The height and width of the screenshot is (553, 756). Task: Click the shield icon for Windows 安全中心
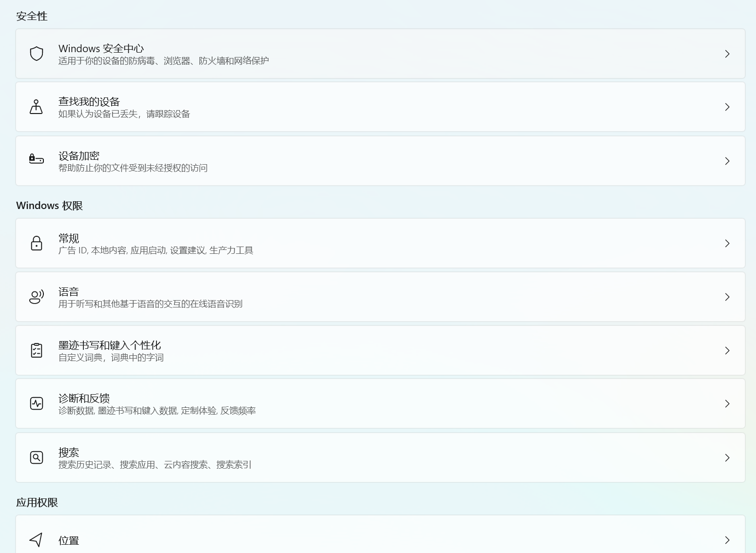pos(37,54)
